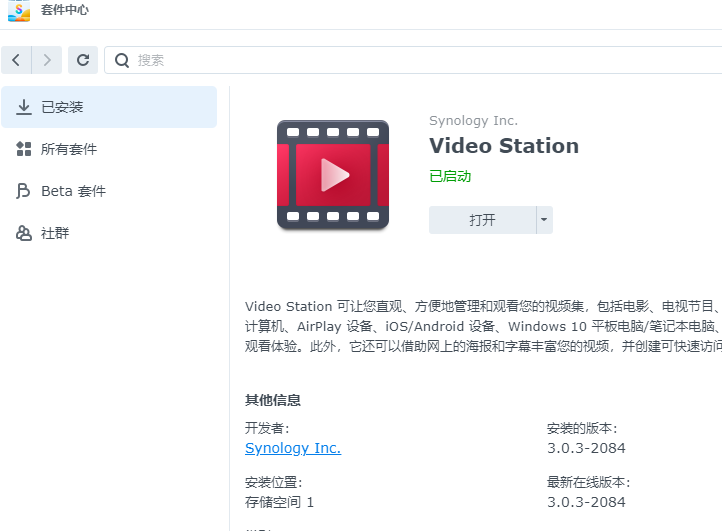Click the 所有套件 grid icon
This screenshot has height=531, width=722.
tap(24, 149)
